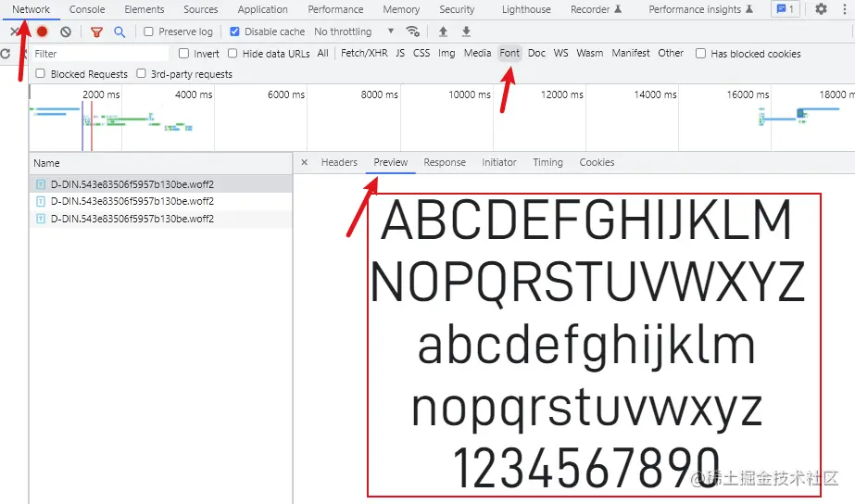
Task: Open the Security tab
Action: point(457,9)
